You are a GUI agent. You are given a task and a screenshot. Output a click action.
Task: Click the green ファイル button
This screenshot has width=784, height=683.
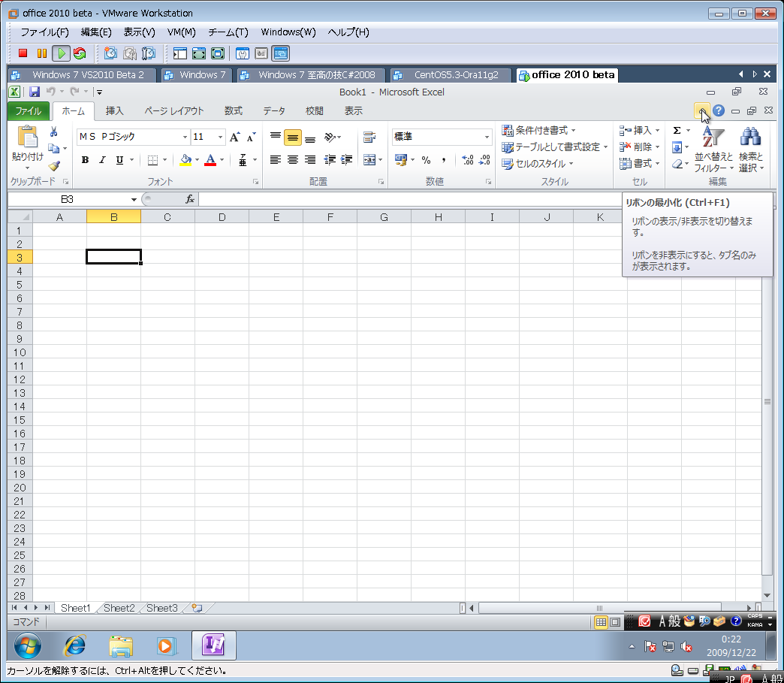pos(29,111)
